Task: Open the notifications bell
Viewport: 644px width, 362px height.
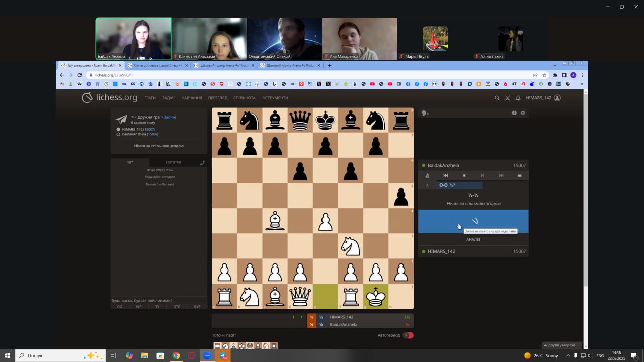Action: tap(518, 98)
